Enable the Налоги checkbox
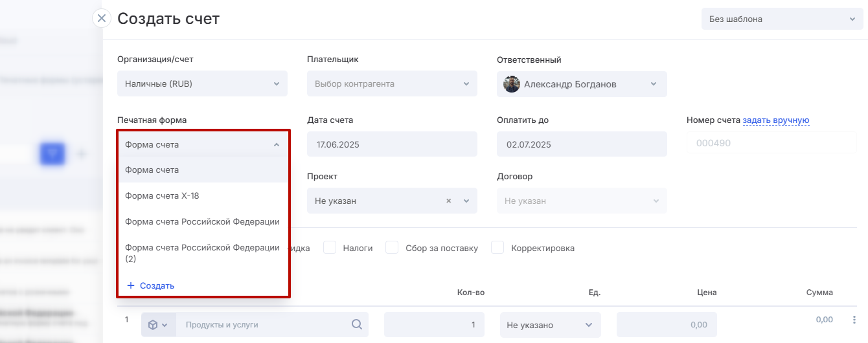Screen dimensions: 868x343 (x=330, y=248)
